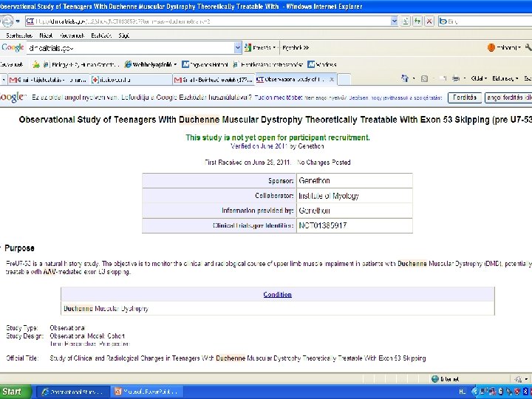
Task: Switch to the first Gmail tab
Action: tap(48, 80)
